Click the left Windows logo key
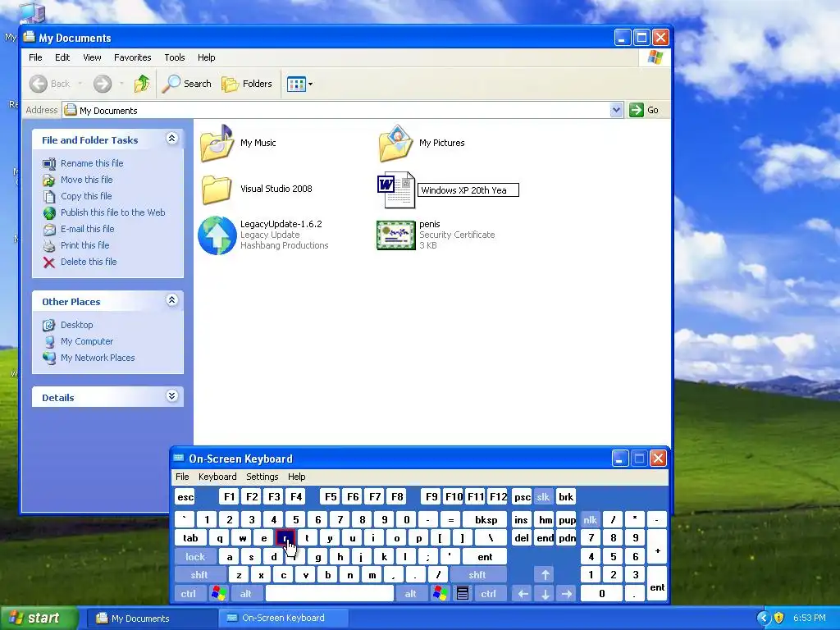The image size is (840, 630). point(218,594)
